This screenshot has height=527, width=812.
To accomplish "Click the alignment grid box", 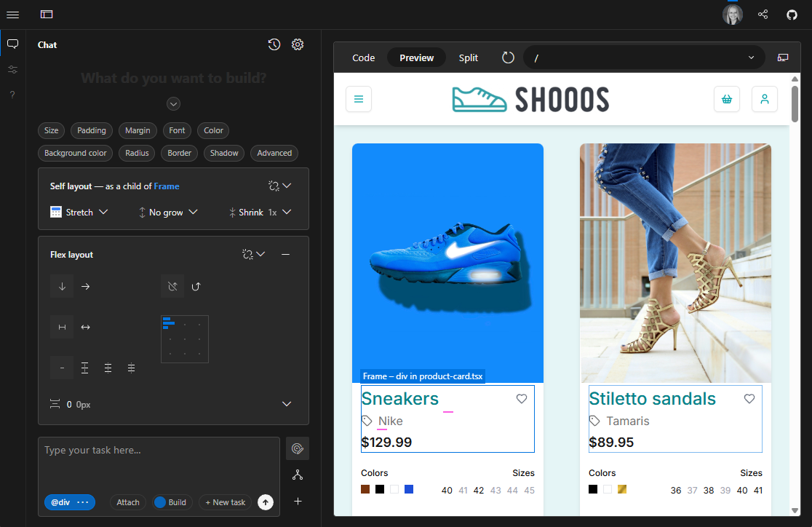I will pos(185,339).
